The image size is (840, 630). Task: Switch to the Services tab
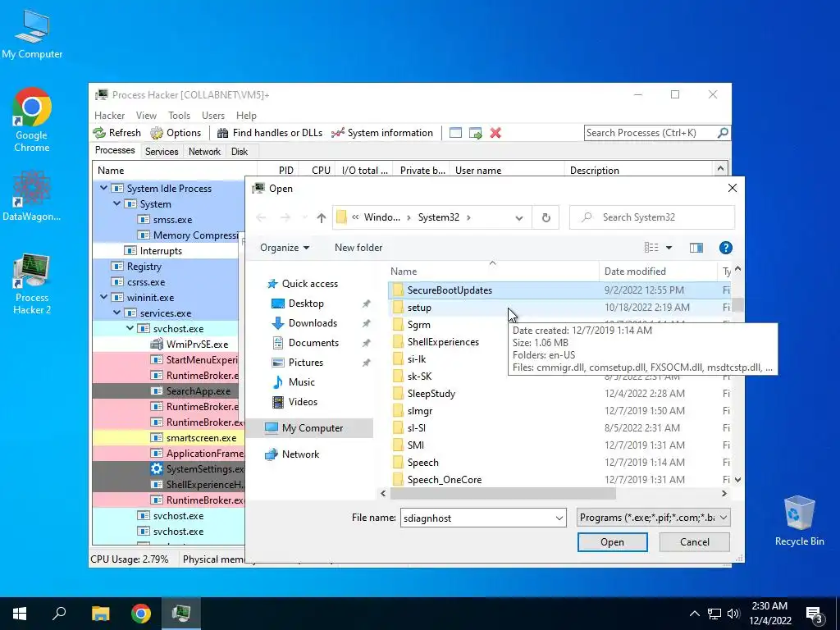pos(162,152)
